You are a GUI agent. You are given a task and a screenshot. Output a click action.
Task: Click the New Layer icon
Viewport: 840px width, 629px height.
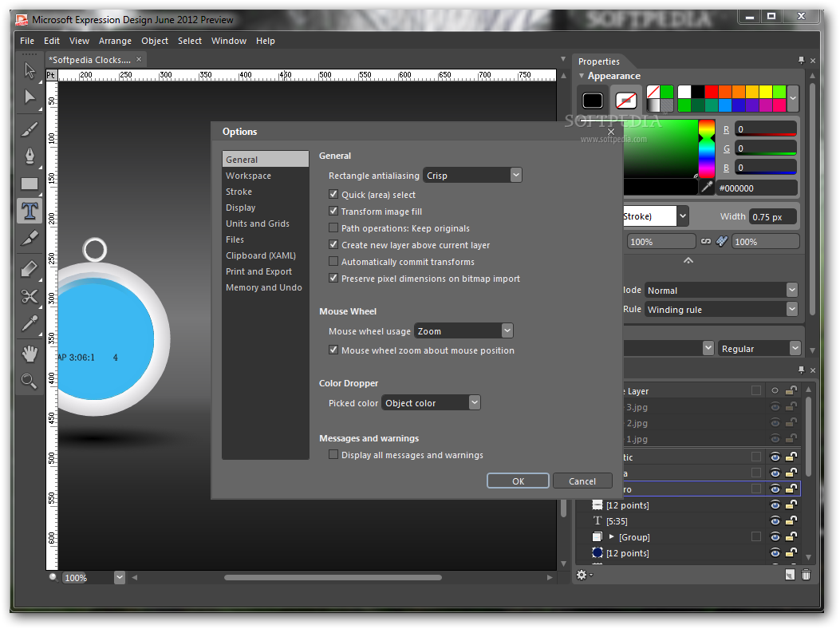coord(790,575)
